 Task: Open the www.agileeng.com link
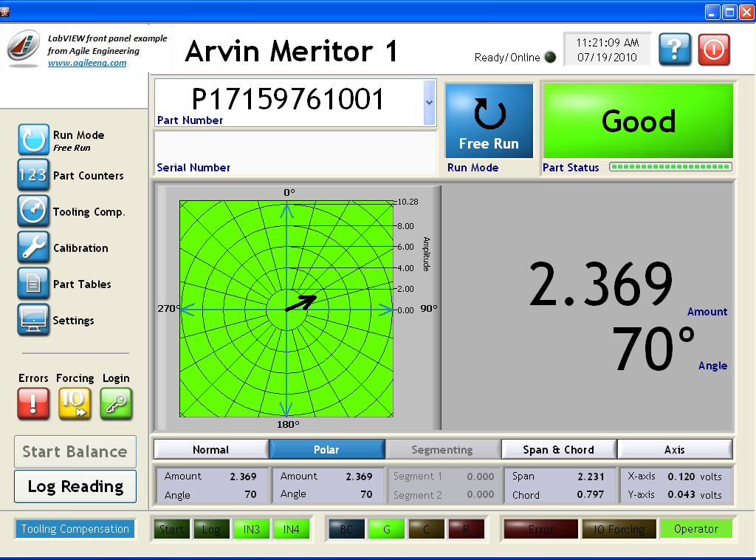[87, 63]
